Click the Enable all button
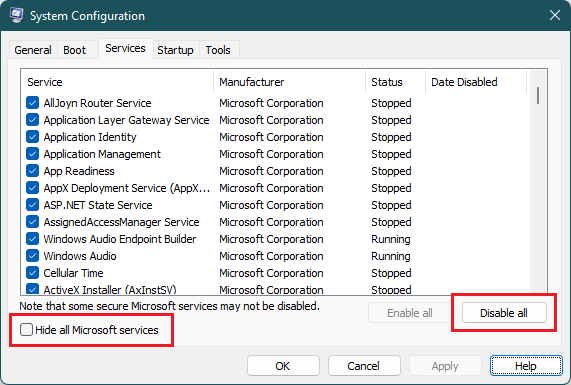Screen dimensions: 571x385 pyautogui.click(x=410, y=313)
